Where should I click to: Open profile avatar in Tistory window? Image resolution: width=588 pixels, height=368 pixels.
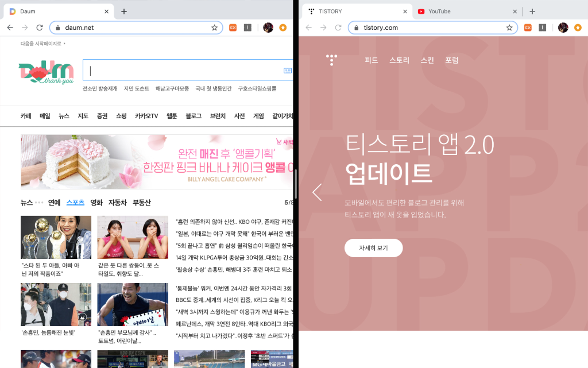[x=563, y=28]
